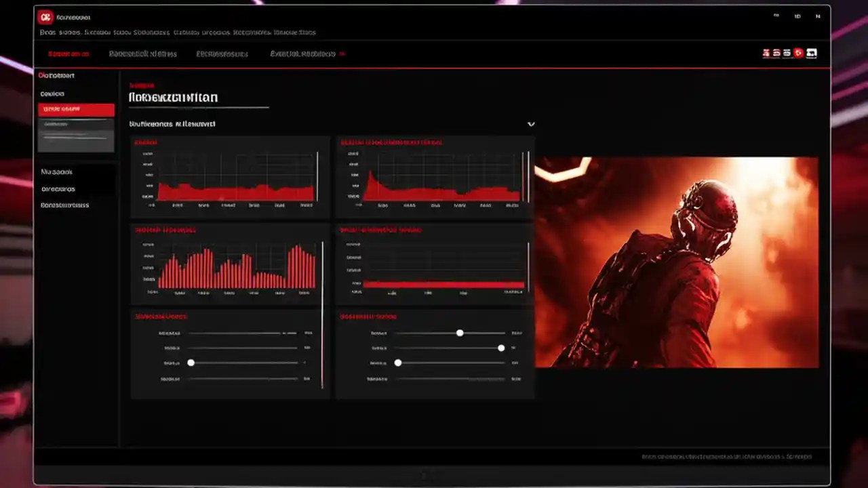Select the second red toolbar icon beside the first
Viewport: 868px width, 488px height.
pyautogui.click(x=776, y=53)
